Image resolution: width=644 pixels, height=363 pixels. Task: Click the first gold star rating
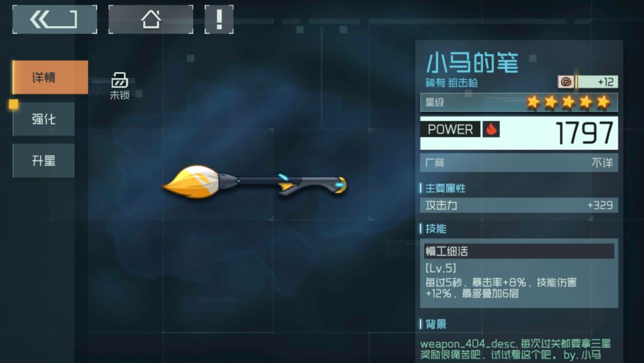pos(533,102)
